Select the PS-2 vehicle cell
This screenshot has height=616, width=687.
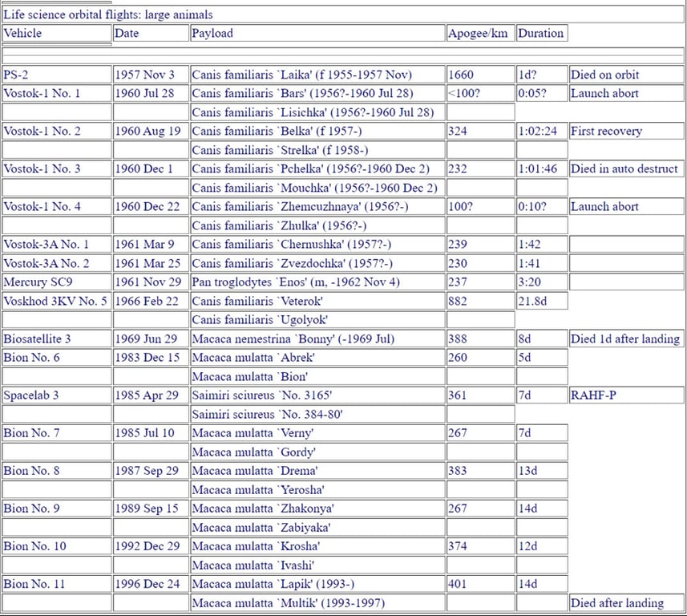pos(57,75)
